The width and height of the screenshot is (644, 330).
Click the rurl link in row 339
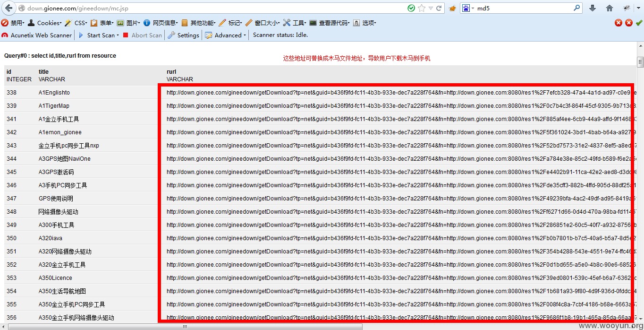[x=401, y=106]
